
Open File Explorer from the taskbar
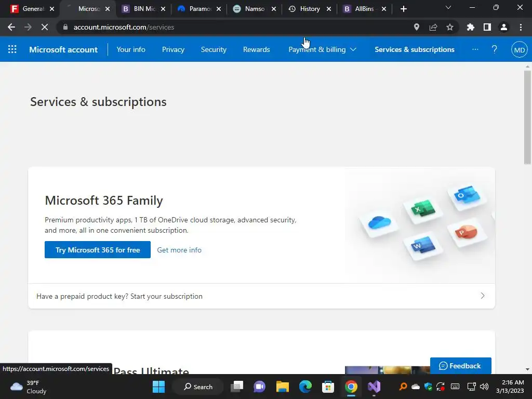pos(282,387)
